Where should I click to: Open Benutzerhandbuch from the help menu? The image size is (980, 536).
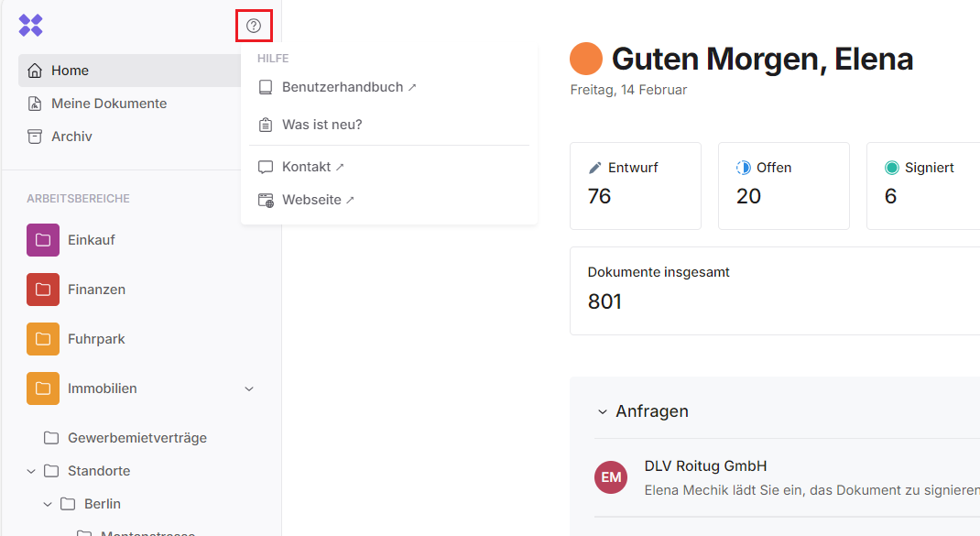[x=343, y=87]
